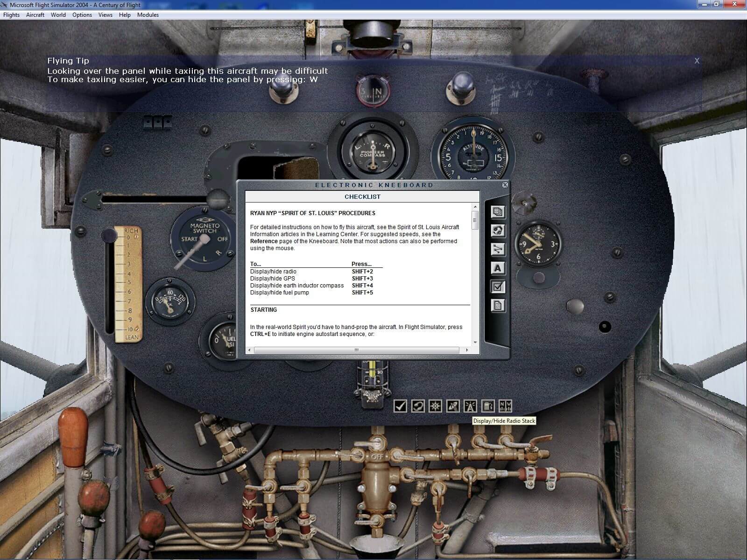Open the kneeboard key commands A page
The image size is (747, 560).
click(498, 268)
